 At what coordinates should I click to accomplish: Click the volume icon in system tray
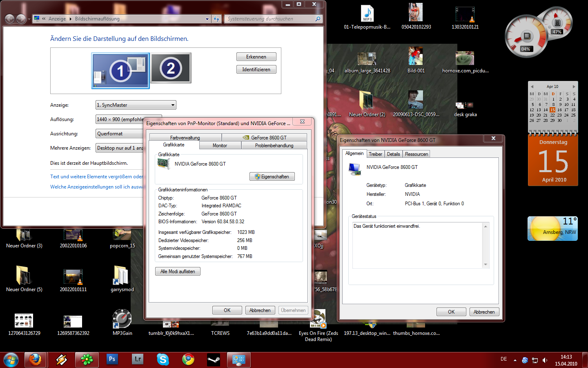click(545, 360)
